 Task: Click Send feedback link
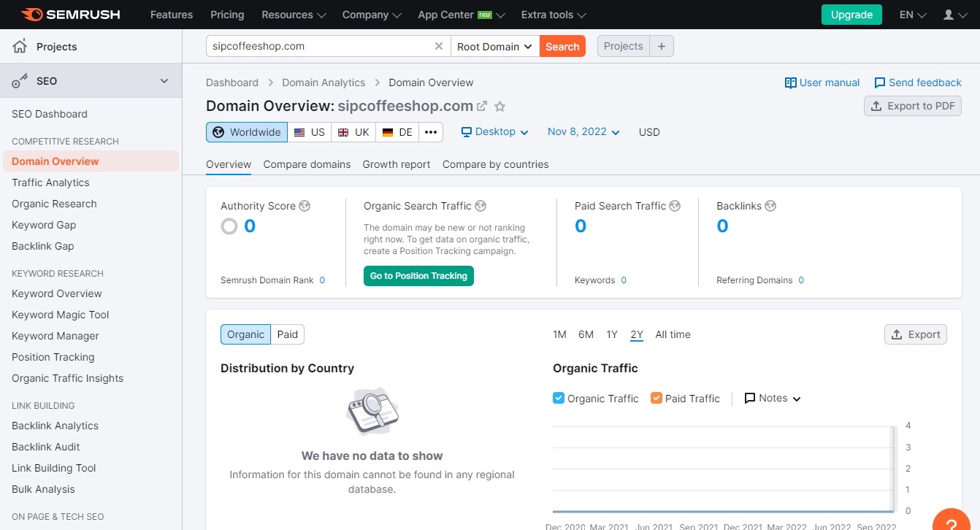click(918, 82)
